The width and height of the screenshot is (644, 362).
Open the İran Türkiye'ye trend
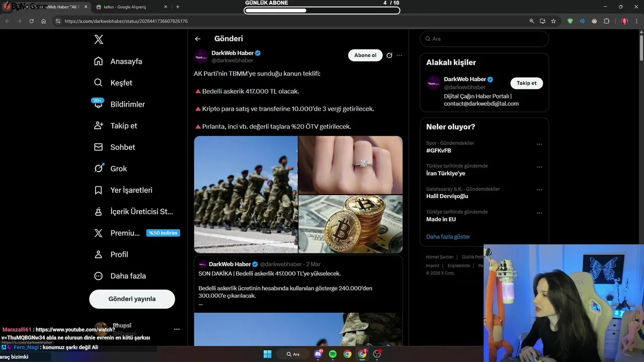(x=446, y=173)
